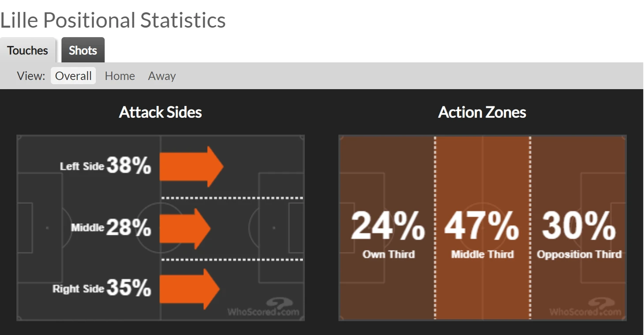Switch view to Home

pyautogui.click(x=120, y=76)
